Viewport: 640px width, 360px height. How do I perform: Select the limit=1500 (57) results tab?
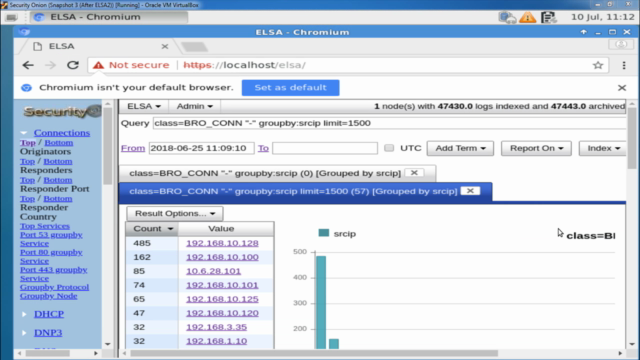point(293,191)
